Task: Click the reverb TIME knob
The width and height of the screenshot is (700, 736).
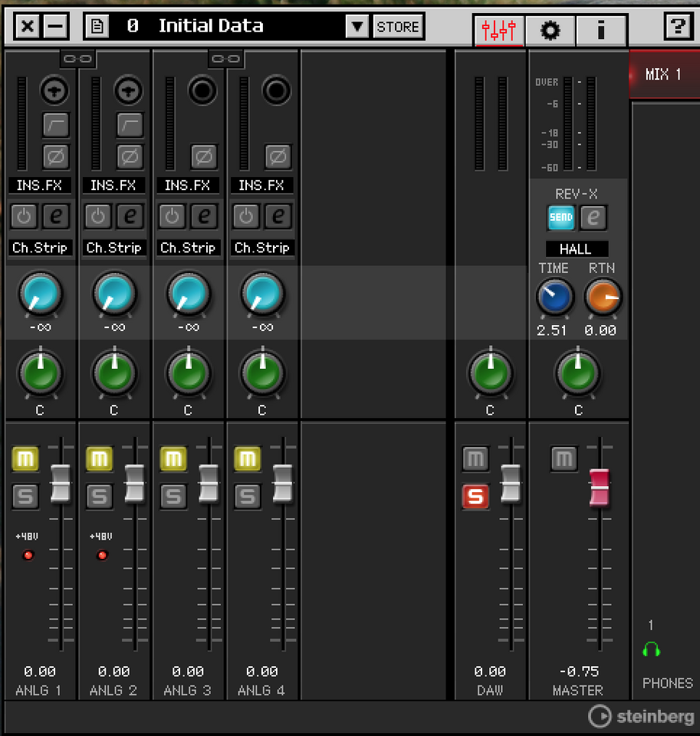Action: pyautogui.click(x=555, y=297)
